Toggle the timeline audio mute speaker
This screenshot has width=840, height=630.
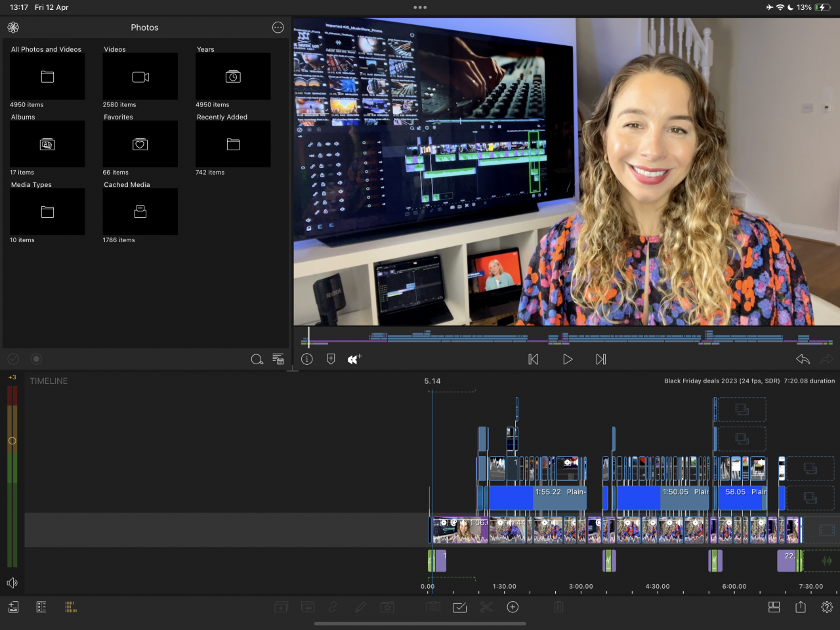pyautogui.click(x=12, y=583)
